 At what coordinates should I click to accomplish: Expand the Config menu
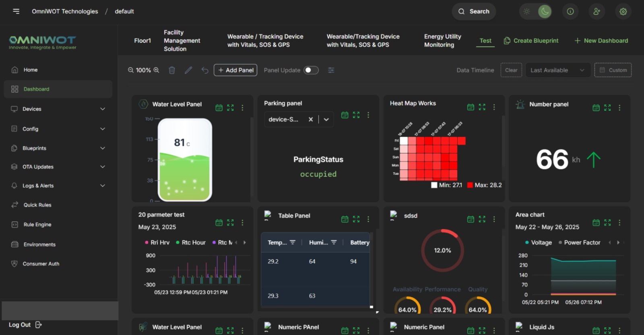[x=58, y=129]
